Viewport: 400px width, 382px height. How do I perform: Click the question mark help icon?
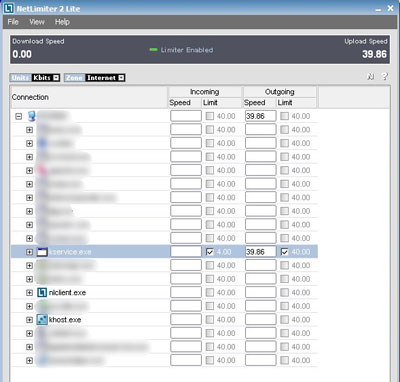coord(385,76)
